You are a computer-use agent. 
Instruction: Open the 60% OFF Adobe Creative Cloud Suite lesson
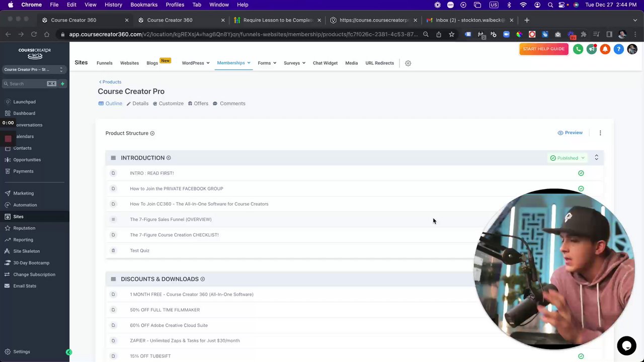169,325
